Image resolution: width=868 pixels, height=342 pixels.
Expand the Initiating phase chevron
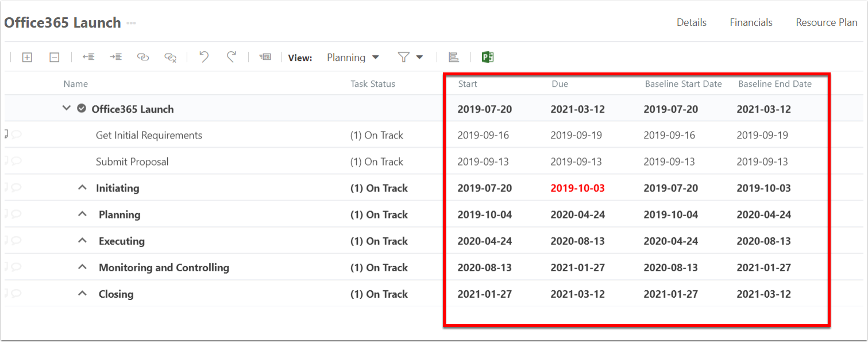pyautogui.click(x=82, y=187)
